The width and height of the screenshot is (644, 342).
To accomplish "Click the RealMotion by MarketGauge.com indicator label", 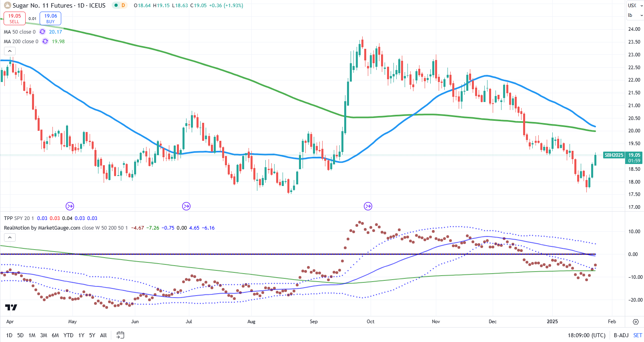I will [x=42, y=228].
